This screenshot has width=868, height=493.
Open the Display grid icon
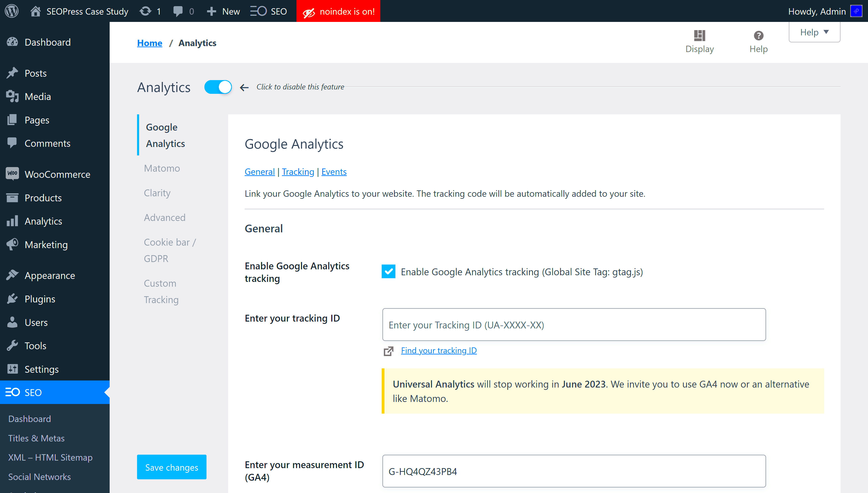coord(699,35)
